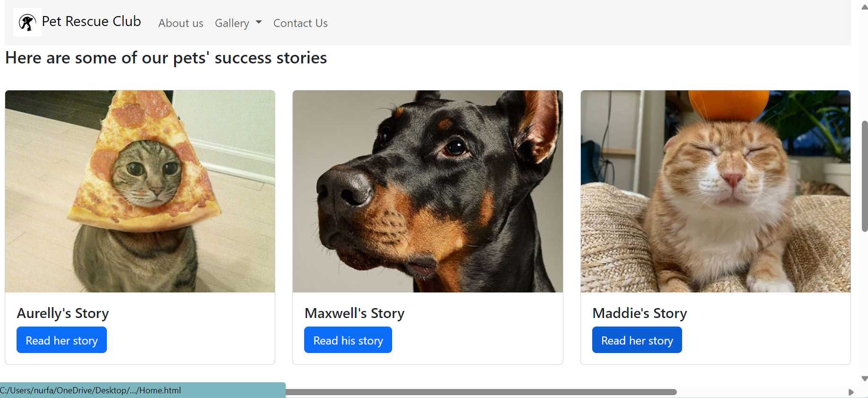The image size is (868, 398).
Task: Expand the Gallery dropdown menu
Action: 238,23
